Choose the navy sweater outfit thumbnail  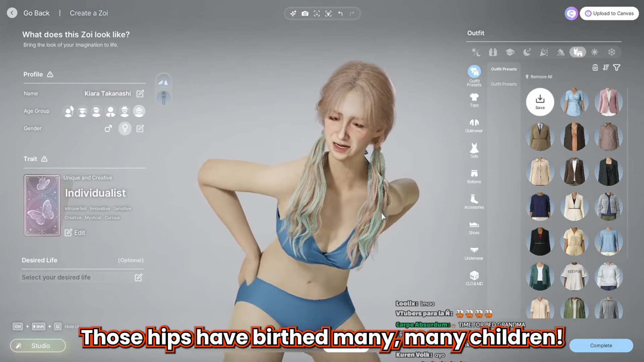(x=540, y=207)
